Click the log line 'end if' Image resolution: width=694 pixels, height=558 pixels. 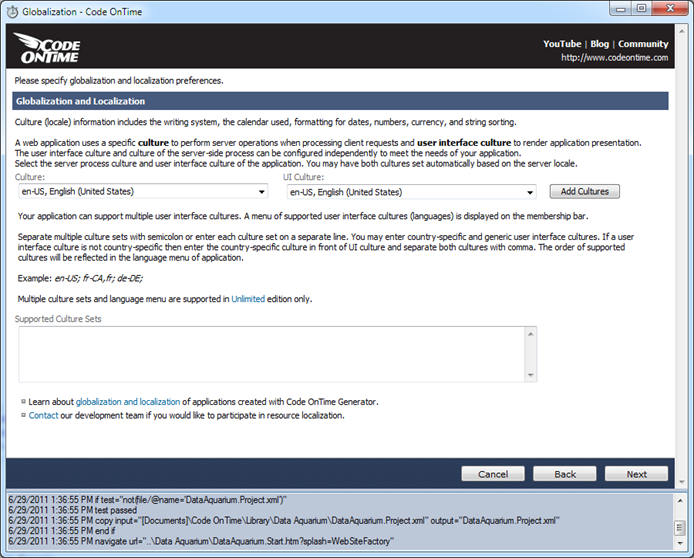pyautogui.click(x=62, y=531)
